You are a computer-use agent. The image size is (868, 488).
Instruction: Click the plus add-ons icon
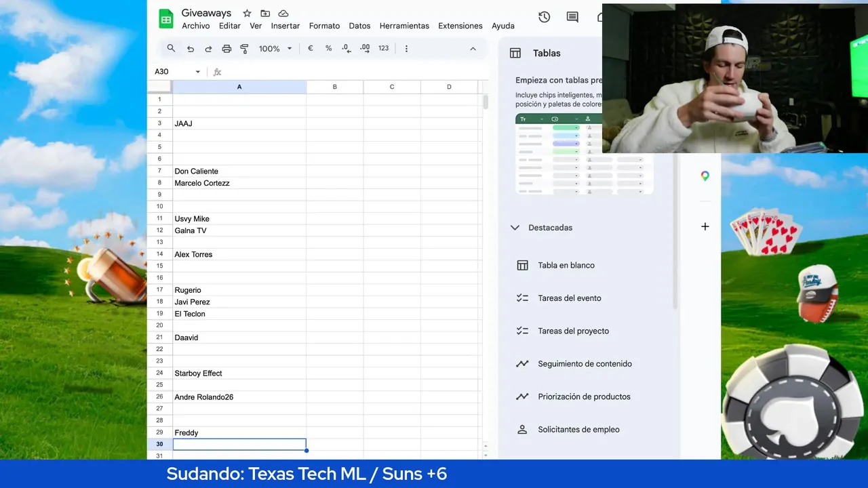coord(705,226)
